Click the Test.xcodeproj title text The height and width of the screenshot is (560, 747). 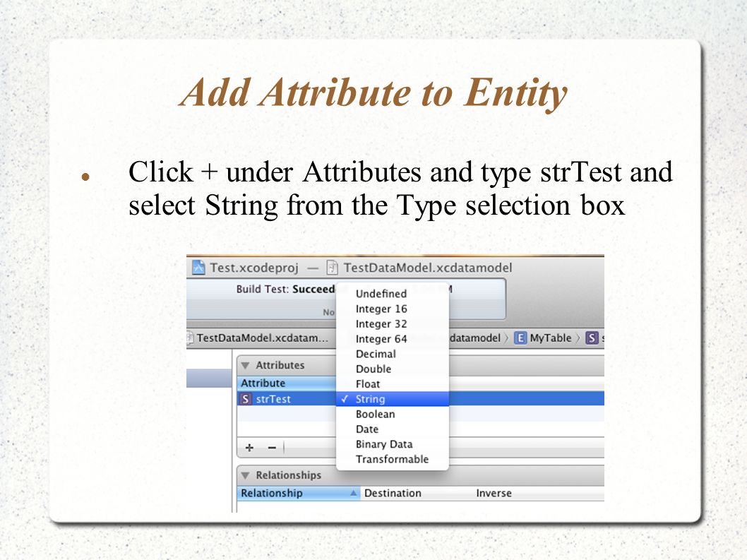click(x=254, y=268)
